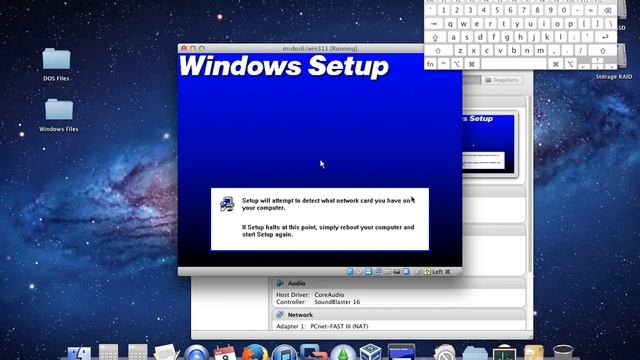Open Calendar from the Dock

pyautogui.click(x=224, y=353)
